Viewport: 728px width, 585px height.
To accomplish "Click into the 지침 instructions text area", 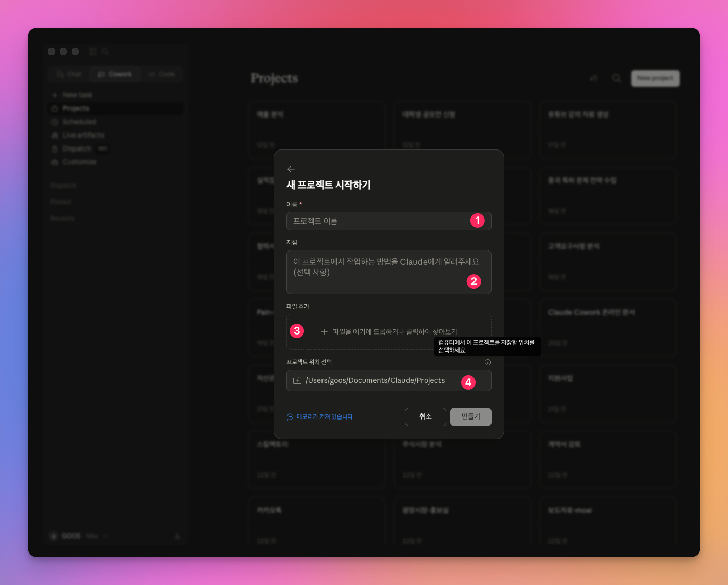I will 388,272.
